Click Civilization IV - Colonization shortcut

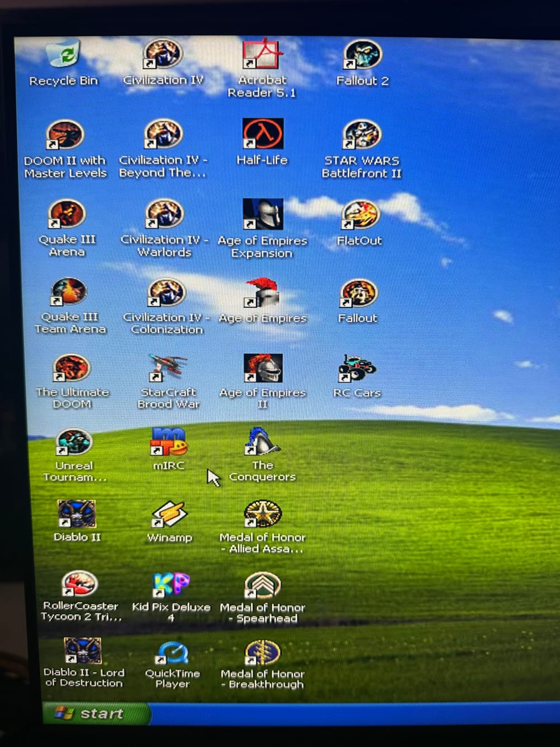pos(166,293)
